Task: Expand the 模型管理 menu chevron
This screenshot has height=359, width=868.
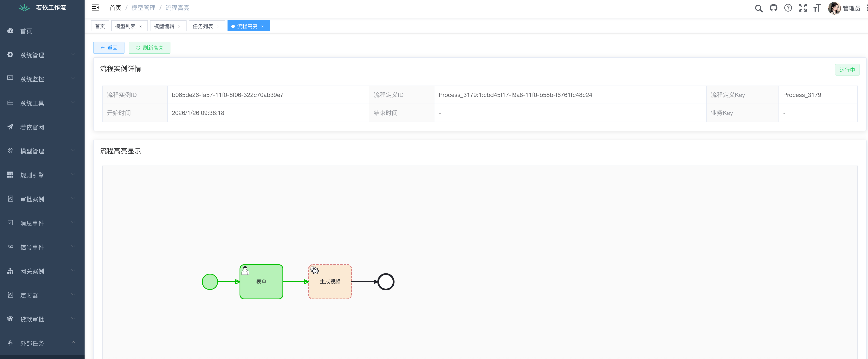Action: [73, 150]
